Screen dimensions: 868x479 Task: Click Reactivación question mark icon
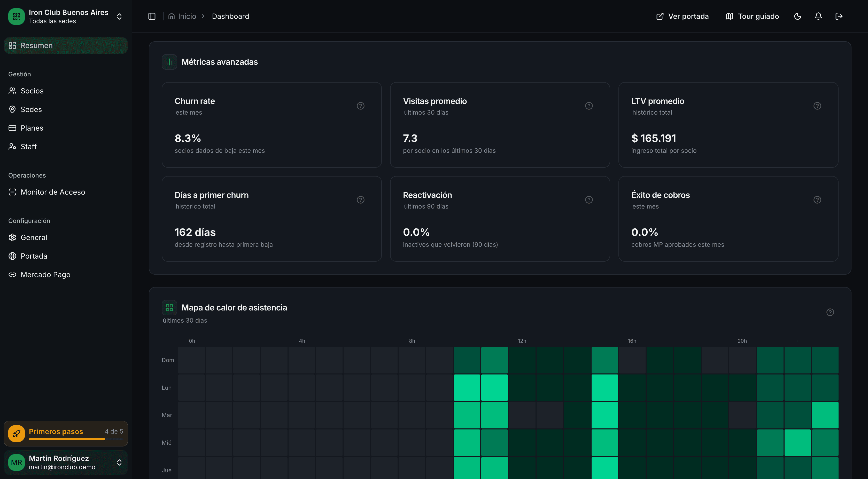tap(589, 199)
